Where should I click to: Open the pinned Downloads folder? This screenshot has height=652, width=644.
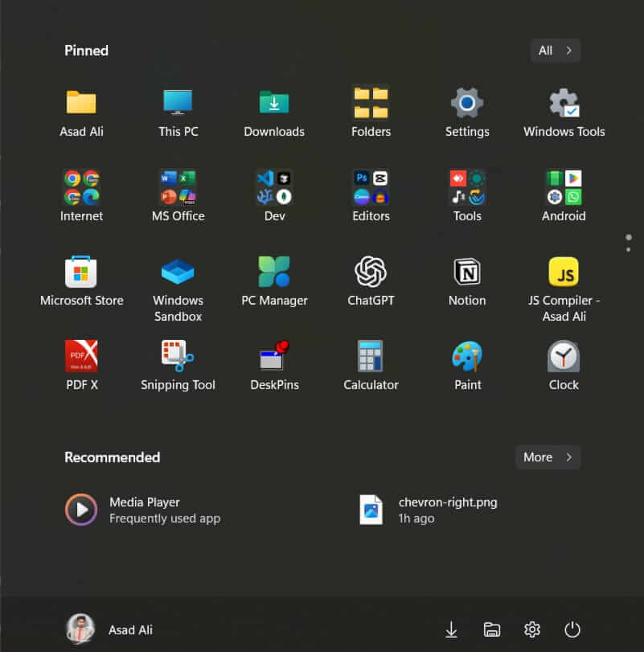[274, 112]
